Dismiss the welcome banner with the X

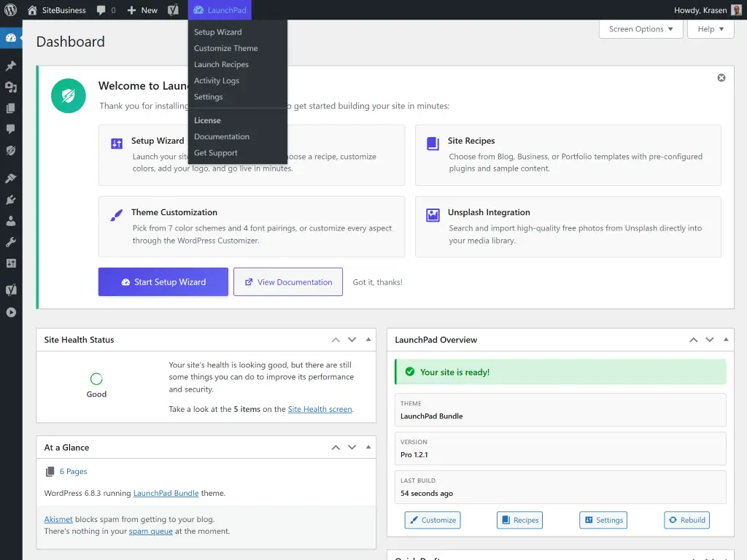721,77
